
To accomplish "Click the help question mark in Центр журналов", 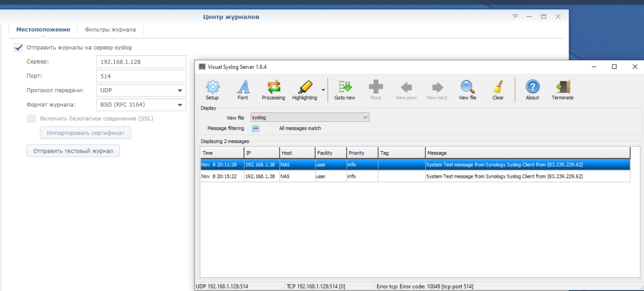I will 515,17.
